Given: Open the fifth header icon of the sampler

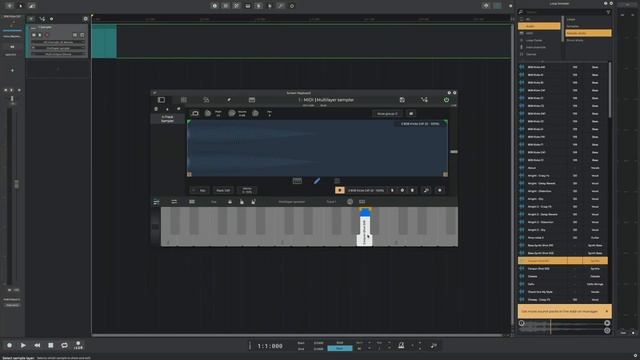Looking at the screenshot, I should pyautogui.click(x=252, y=100).
